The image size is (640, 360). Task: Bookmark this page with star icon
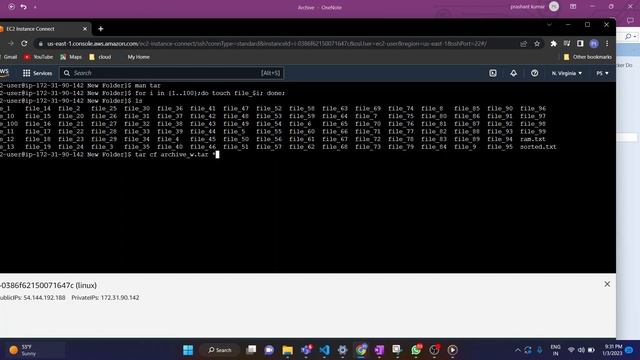tap(537, 43)
